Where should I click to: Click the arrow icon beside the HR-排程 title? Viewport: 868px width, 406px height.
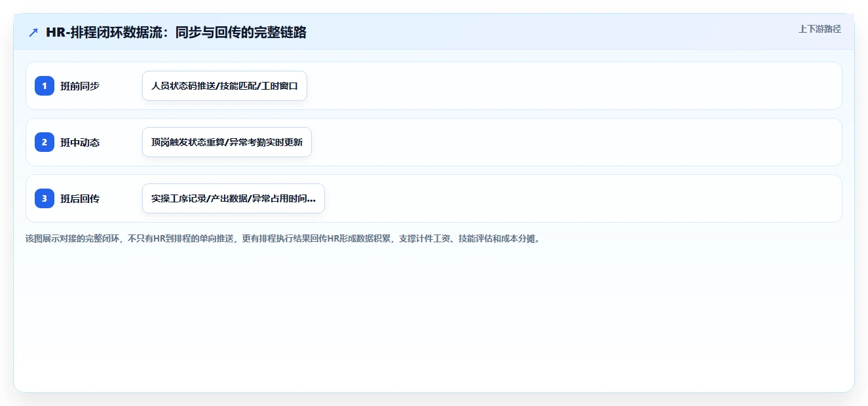tap(33, 32)
